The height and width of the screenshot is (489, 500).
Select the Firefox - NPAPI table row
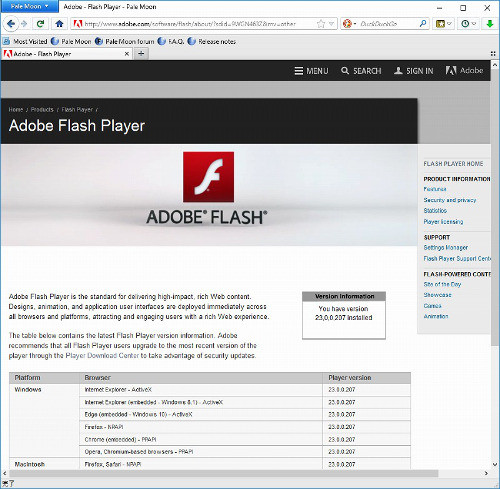point(245,427)
